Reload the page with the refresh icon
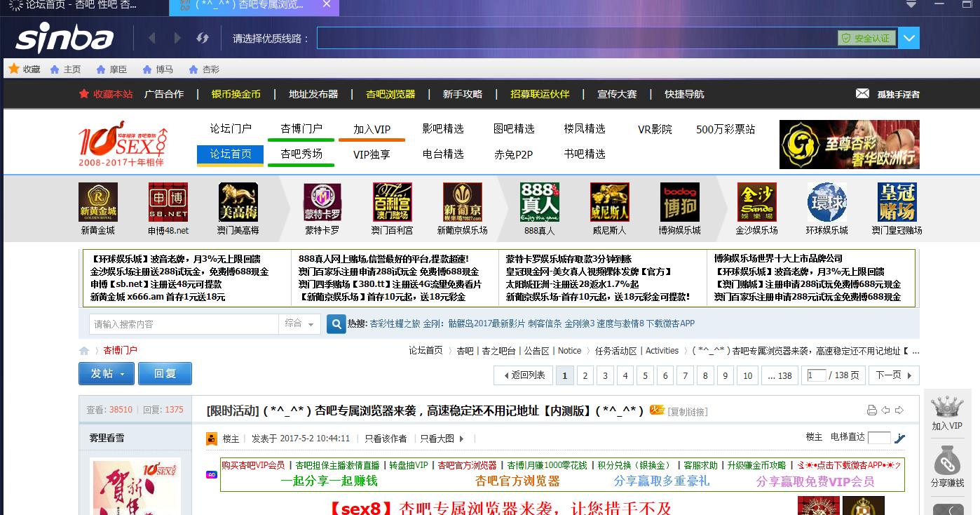 point(203,38)
